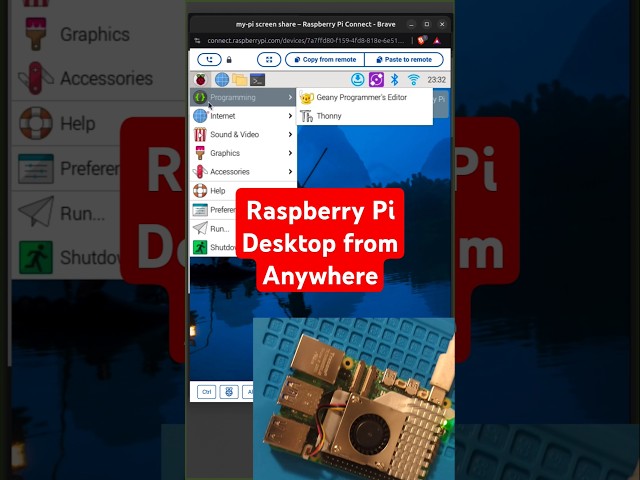This screenshot has height=480, width=640.
Task: Click the Raspberry key button beside Ctrl
Action: click(x=229, y=392)
